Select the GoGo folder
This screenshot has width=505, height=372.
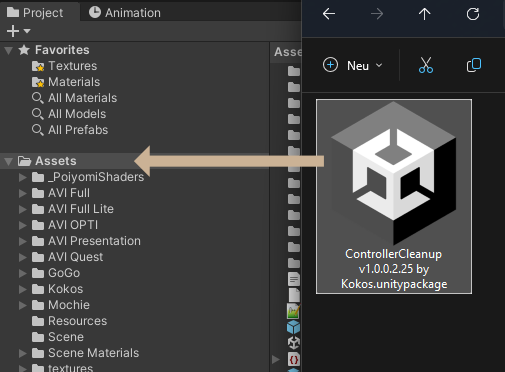pyautogui.click(x=56, y=273)
